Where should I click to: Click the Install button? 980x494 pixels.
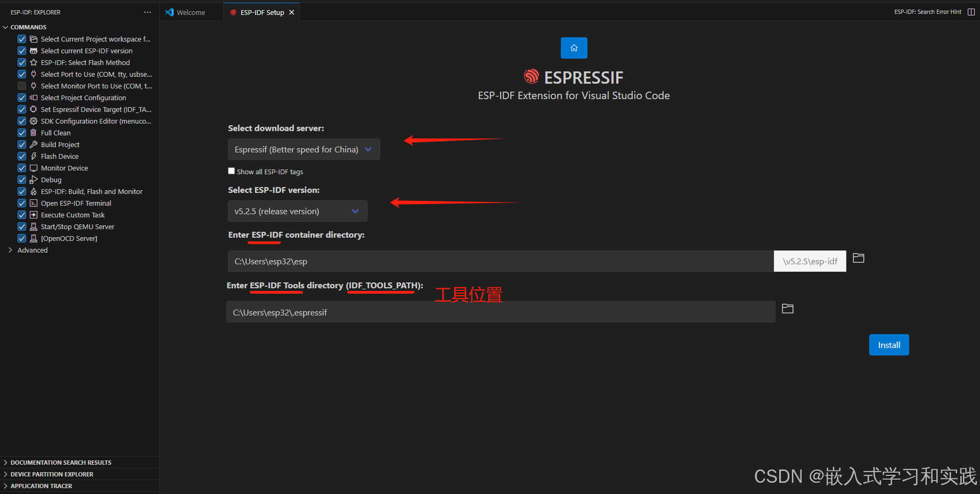889,345
